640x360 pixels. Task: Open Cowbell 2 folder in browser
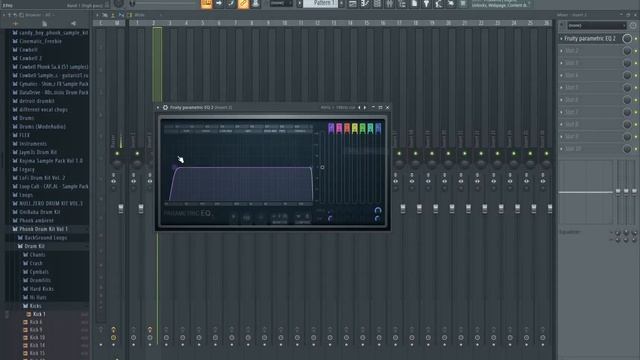click(30, 58)
